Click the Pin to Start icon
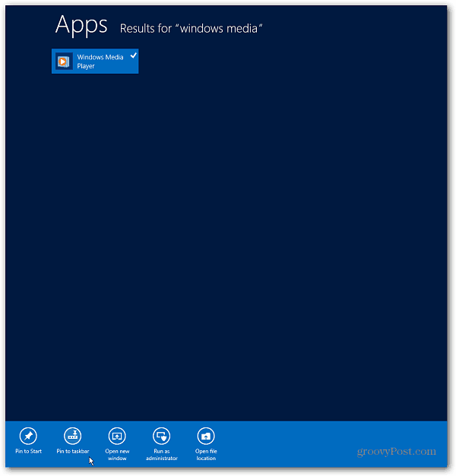Viewport: 456px width, 476px height. coord(28,436)
